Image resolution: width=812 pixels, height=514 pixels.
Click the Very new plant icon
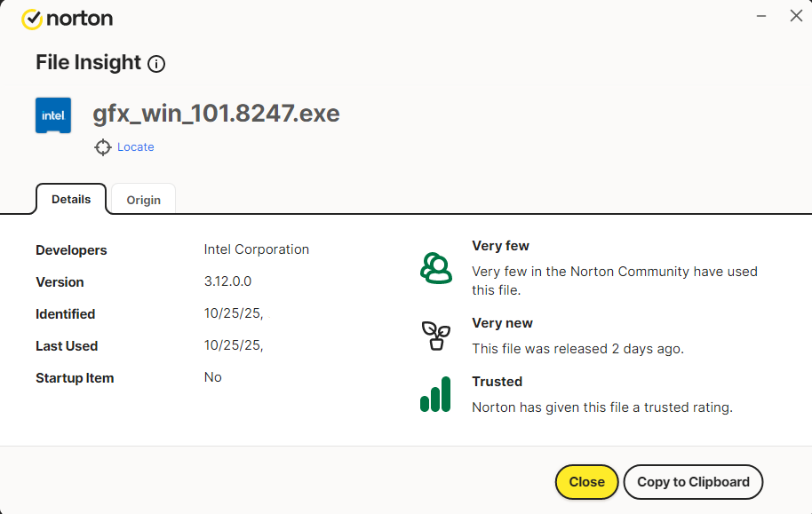(435, 336)
